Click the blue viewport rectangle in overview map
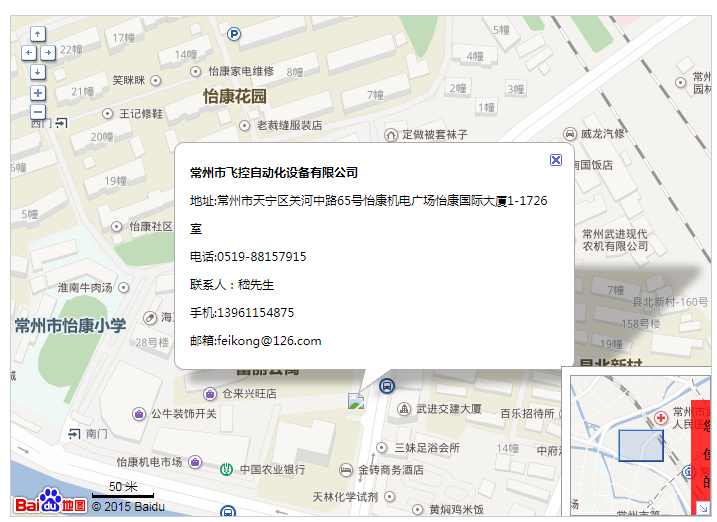This screenshot has width=717, height=522. (640, 445)
